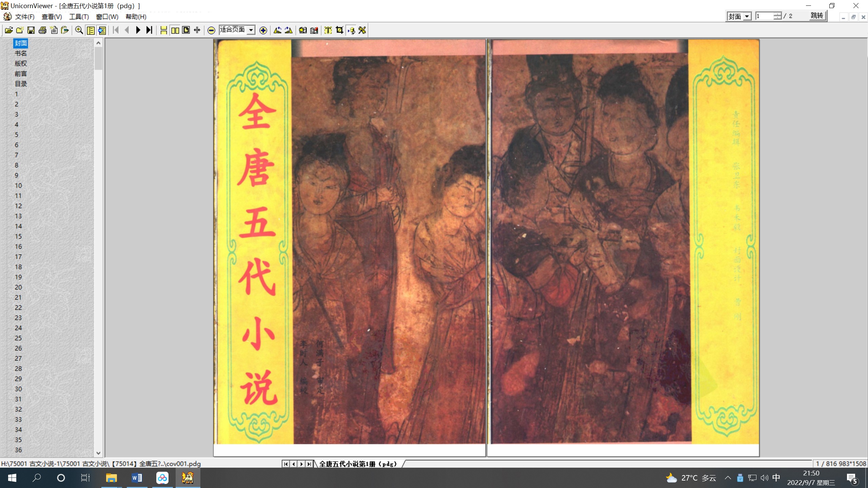Select page 10 in the bookmark tree
This screenshot has height=488, width=868.
pos(18,185)
